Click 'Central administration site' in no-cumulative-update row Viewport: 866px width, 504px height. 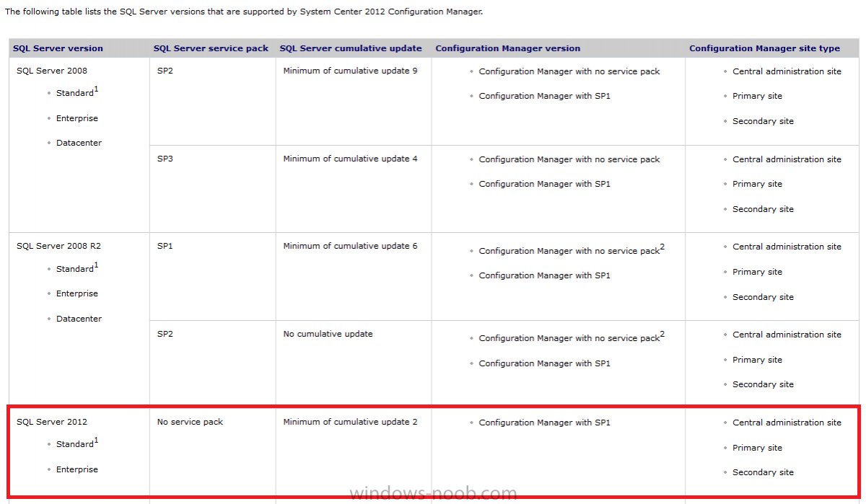pyautogui.click(x=787, y=335)
